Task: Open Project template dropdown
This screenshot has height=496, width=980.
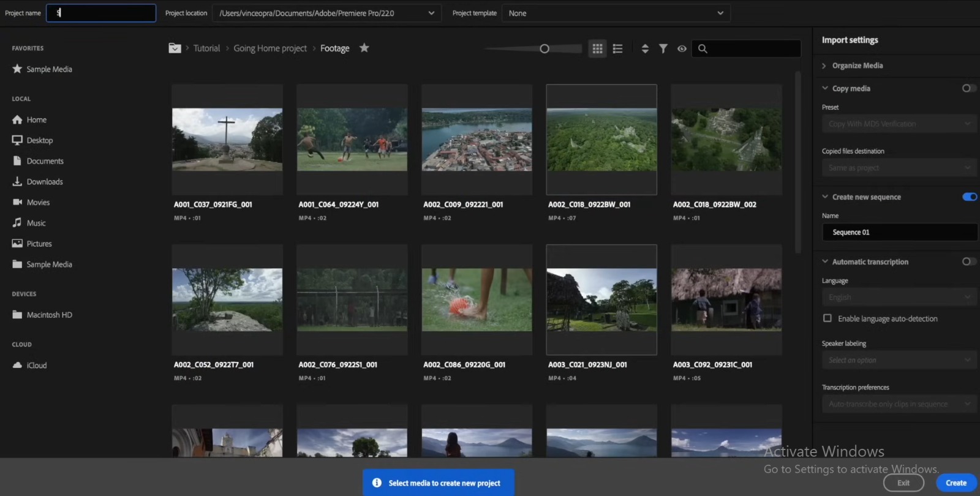Action: 616,13
